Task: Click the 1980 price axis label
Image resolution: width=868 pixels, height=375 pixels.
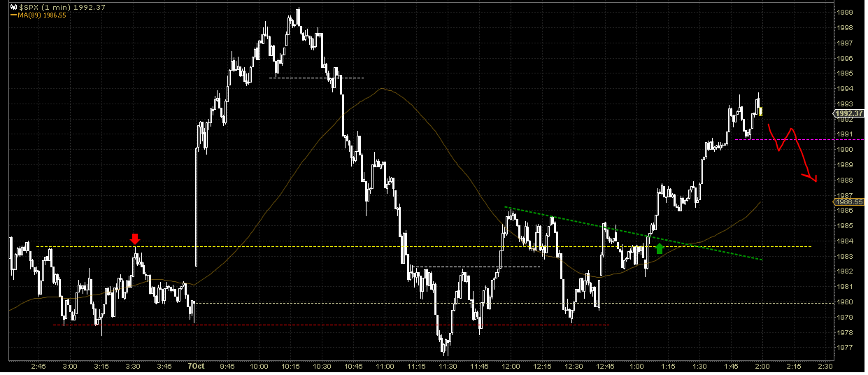Action: tap(844, 302)
